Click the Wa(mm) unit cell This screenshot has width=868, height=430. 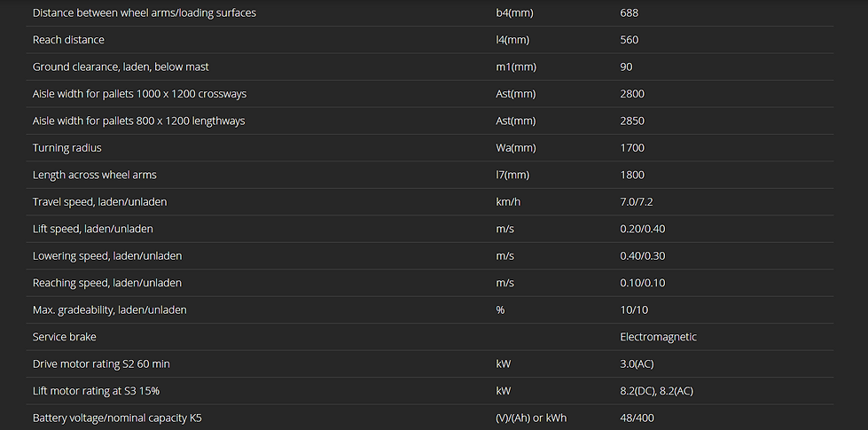[515, 148]
